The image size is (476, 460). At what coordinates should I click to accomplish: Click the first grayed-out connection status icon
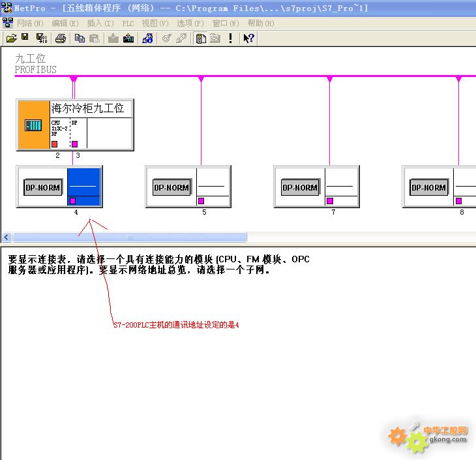tap(167, 38)
